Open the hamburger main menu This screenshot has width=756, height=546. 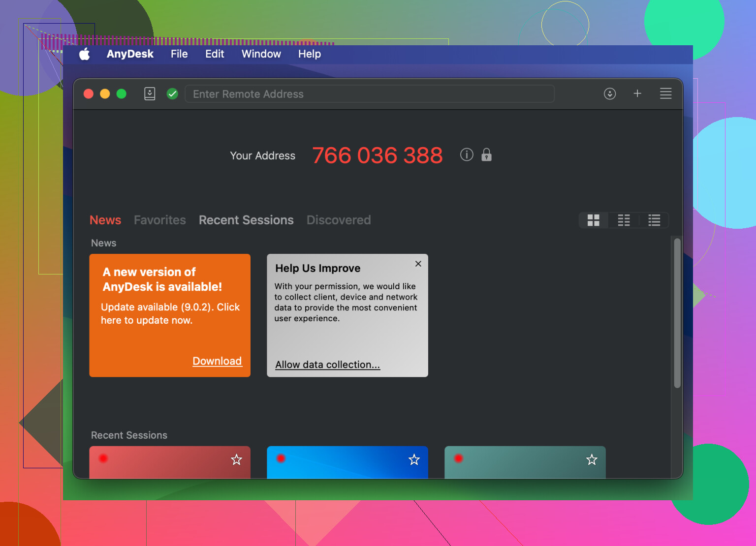[665, 93]
